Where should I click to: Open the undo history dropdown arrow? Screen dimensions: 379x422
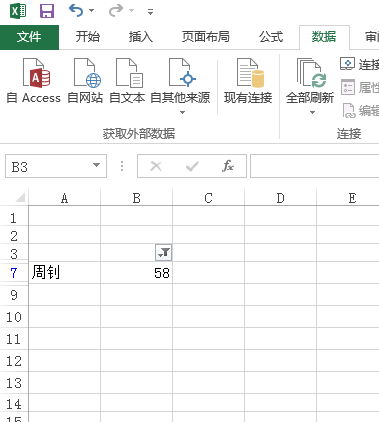pos(92,11)
